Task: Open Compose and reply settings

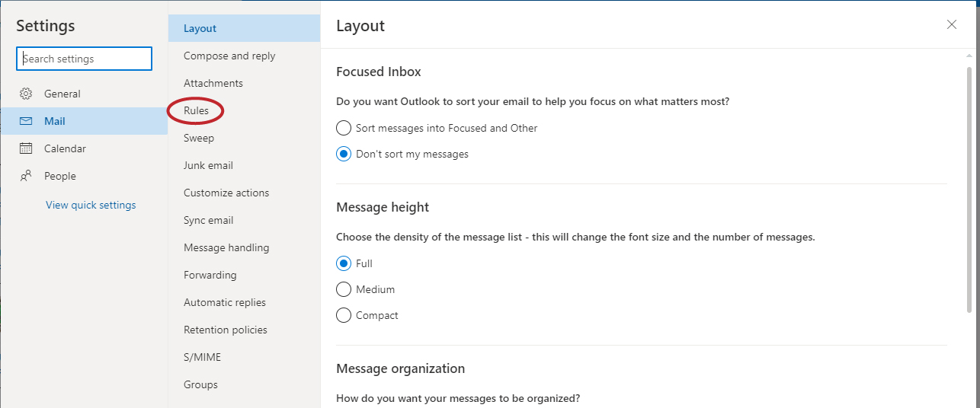Action: 244,56
